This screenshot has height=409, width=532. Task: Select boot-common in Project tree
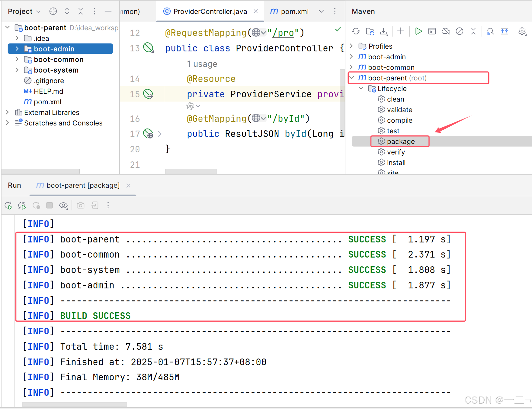click(59, 60)
